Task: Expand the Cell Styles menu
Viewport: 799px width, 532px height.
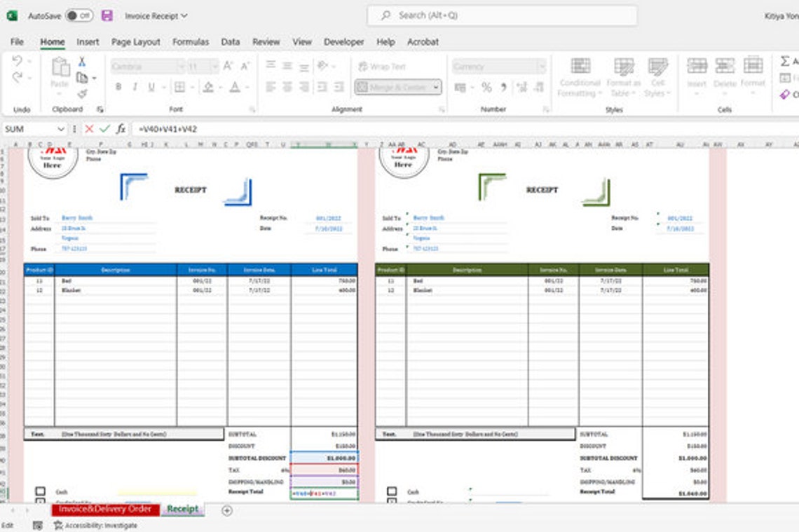Action: [657, 77]
